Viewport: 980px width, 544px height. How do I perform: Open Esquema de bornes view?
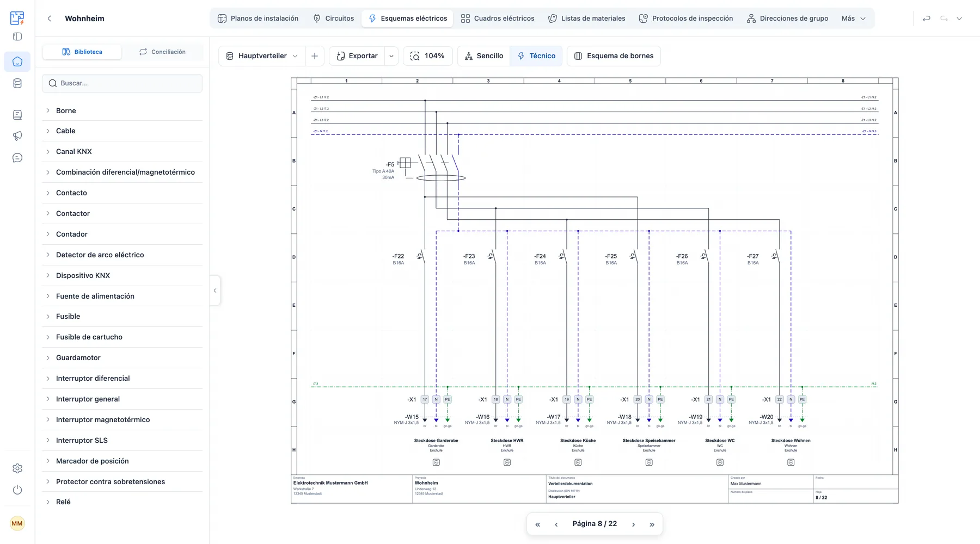[x=614, y=56]
